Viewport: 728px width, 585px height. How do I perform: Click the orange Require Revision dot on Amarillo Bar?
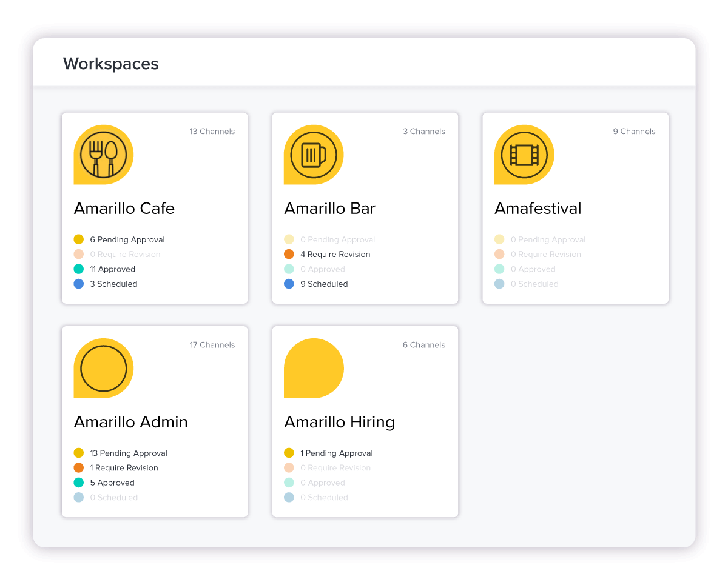tap(289, 254)
